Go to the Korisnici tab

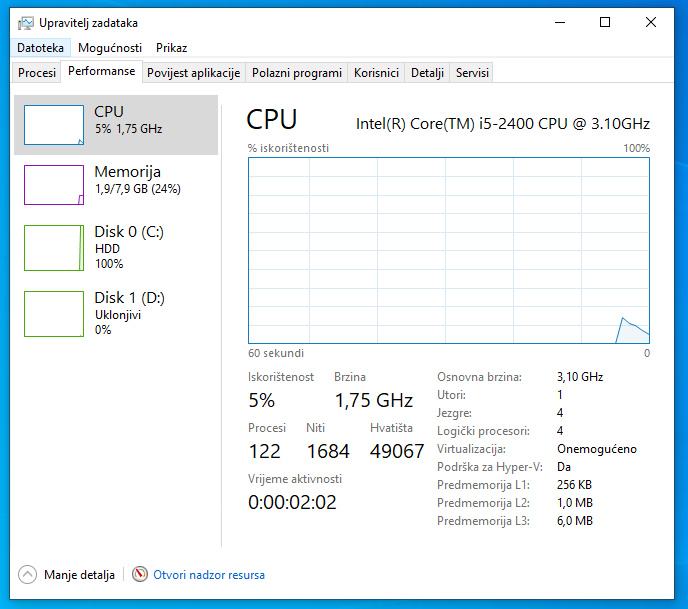tap(376, 73)
